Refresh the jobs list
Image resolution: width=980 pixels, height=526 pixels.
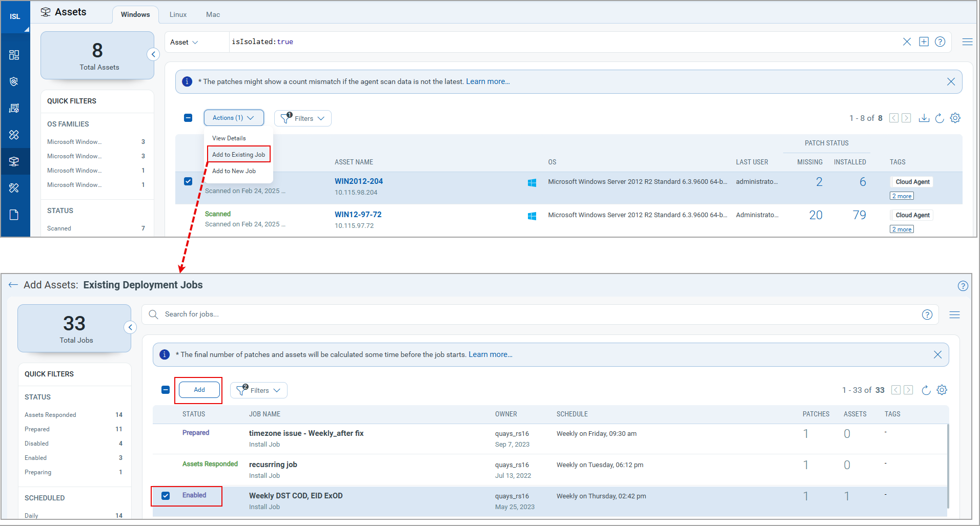926,390
